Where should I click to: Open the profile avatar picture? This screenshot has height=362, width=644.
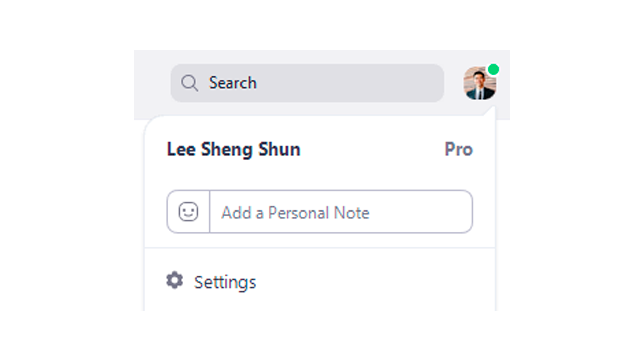(x=480, y=83)
